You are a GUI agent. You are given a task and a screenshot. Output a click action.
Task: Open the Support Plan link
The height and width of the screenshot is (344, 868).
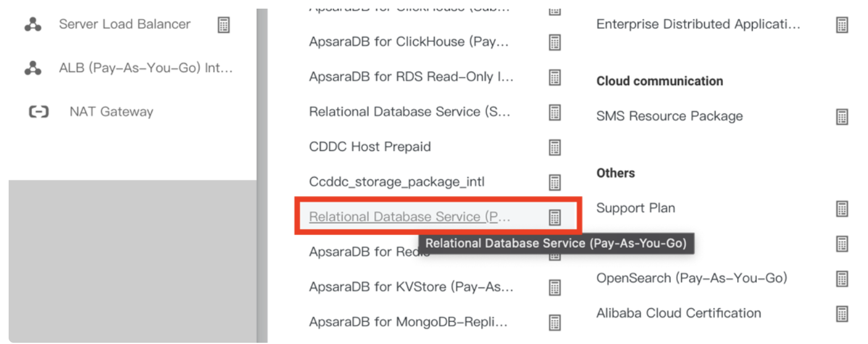tap(635, 208)
